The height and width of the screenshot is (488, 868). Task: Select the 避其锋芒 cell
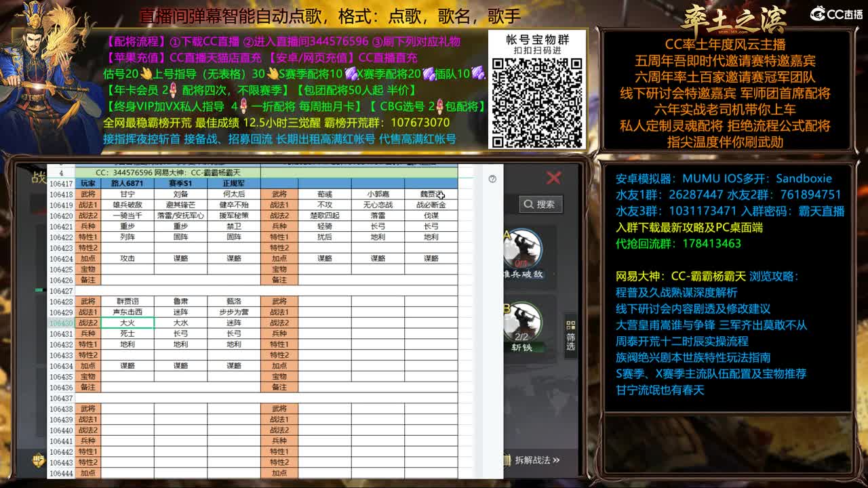[x=180, y=205]
